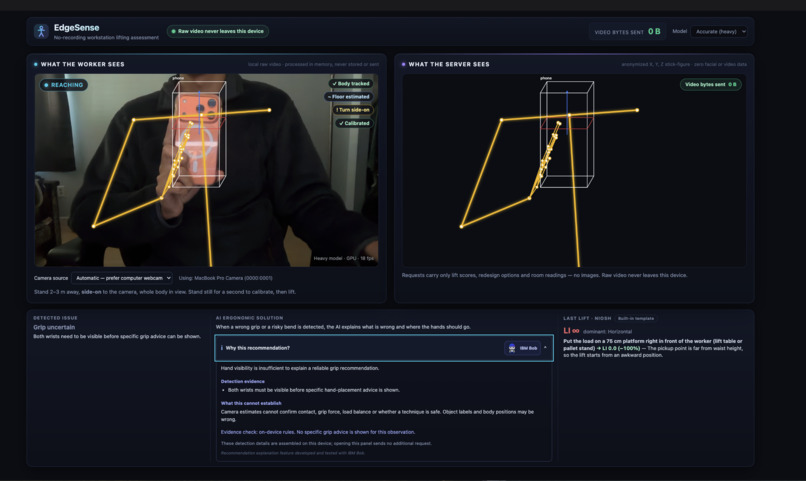Click the 'Camera source' label

point(50,278)
